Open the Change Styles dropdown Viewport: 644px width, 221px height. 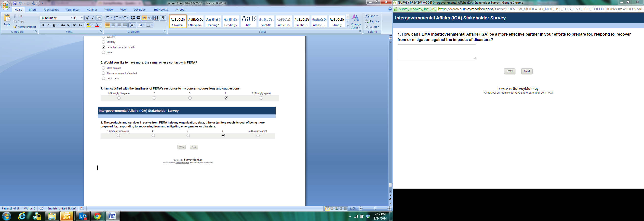(x=355, y=22)
